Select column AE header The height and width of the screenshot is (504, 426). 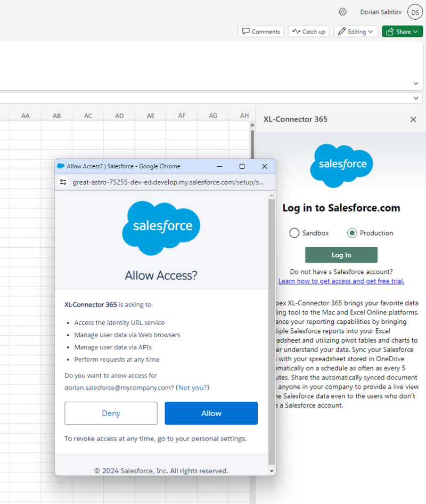click(x=151, y=116)
